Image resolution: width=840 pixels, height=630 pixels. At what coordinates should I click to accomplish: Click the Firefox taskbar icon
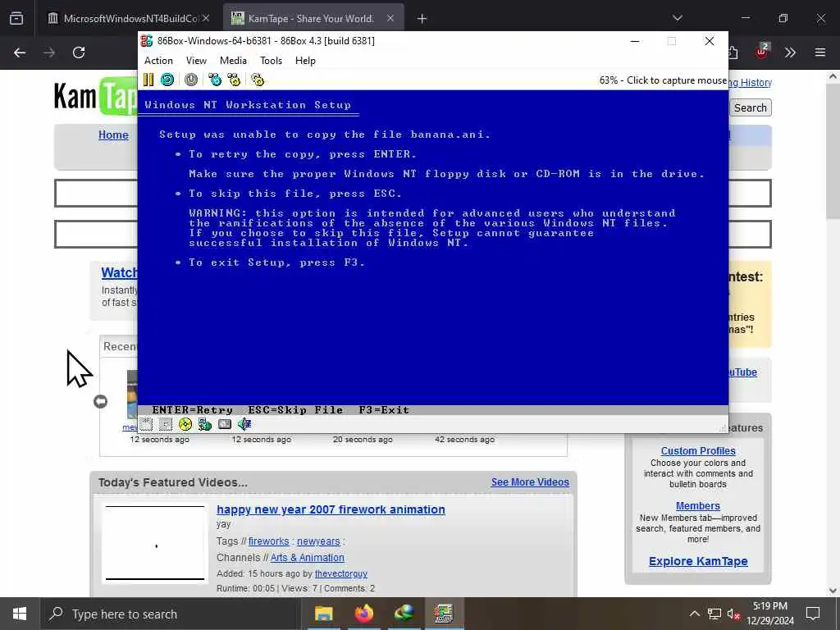click(364, 614)
